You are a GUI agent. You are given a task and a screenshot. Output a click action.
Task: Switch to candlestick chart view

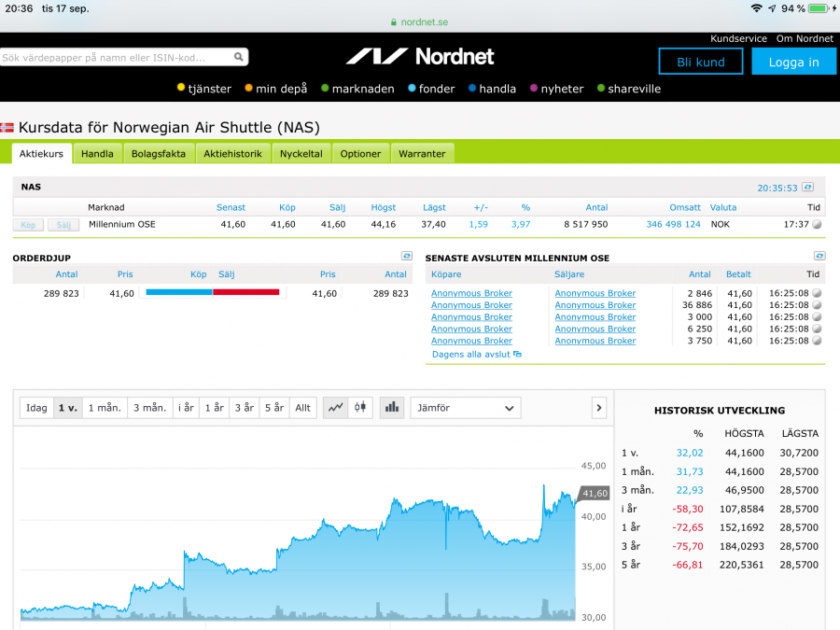pyautogui.click(x=359, y=408)
